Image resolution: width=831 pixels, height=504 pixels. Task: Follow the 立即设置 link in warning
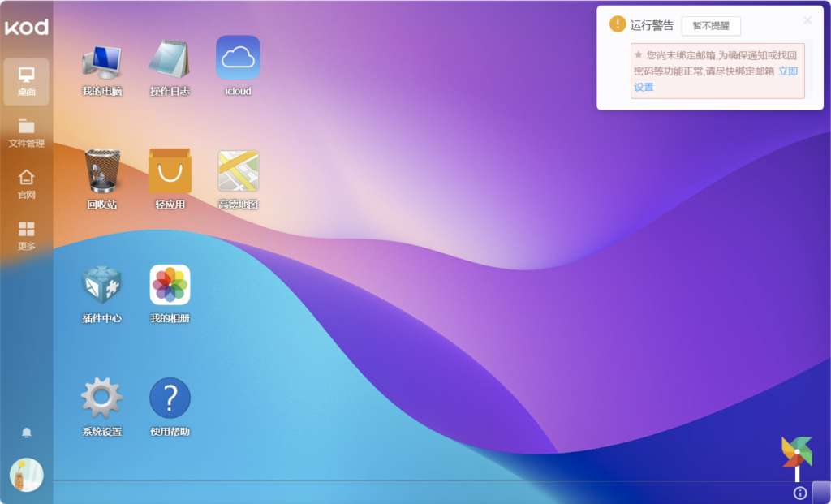(787, 71)
